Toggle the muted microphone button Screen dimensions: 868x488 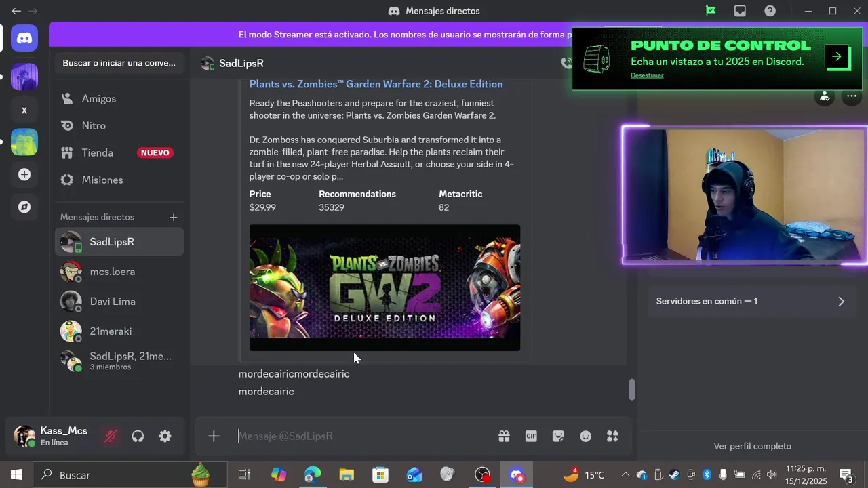[111, 436]
